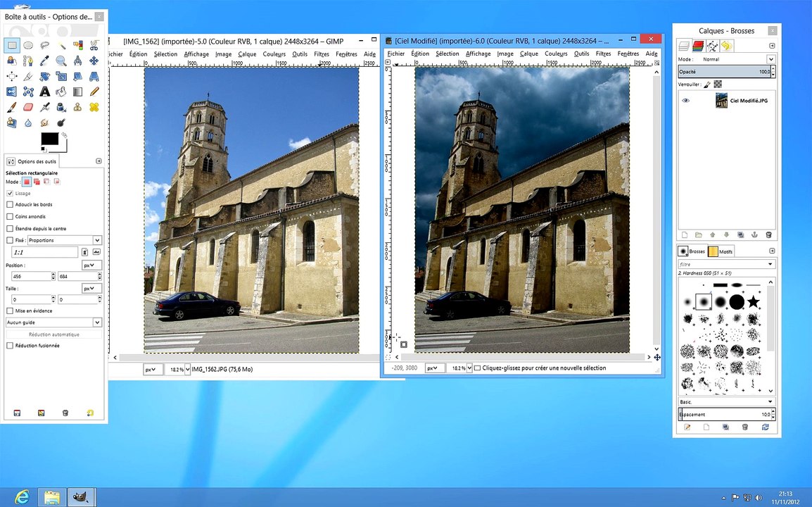Select the Pencil tool

(94, 92)
